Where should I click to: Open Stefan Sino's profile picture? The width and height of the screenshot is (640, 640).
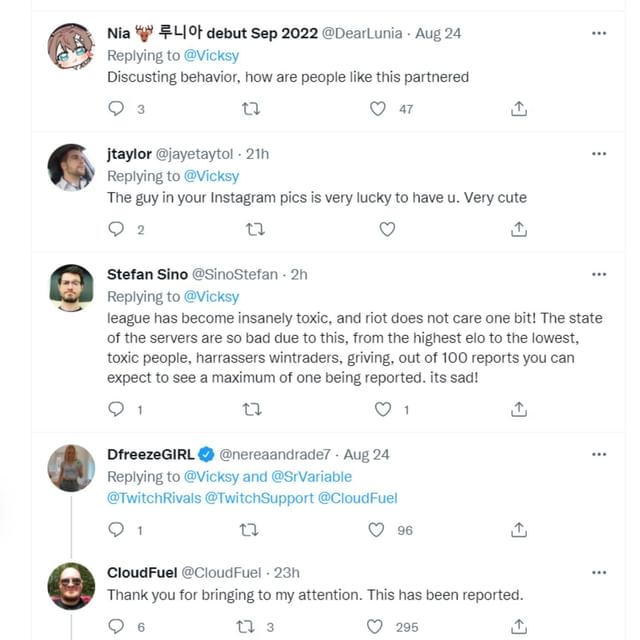pyautogui.click(x=71, y=287)
